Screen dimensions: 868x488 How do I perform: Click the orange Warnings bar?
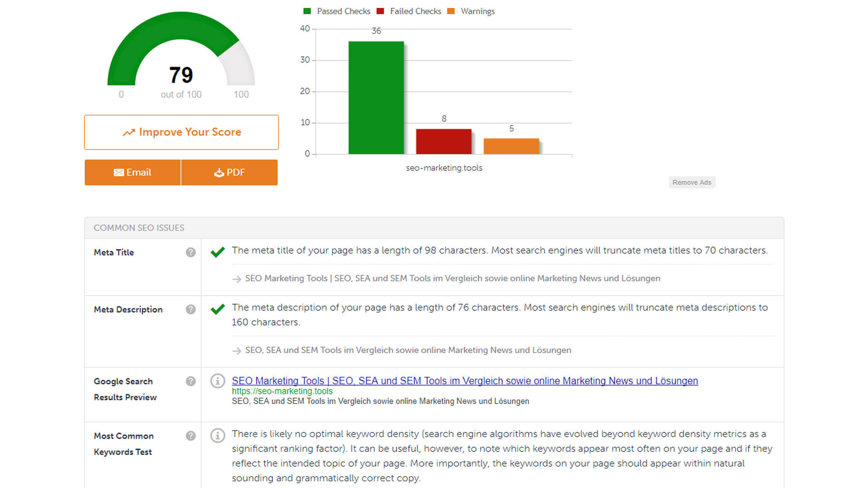click(511, 146)
